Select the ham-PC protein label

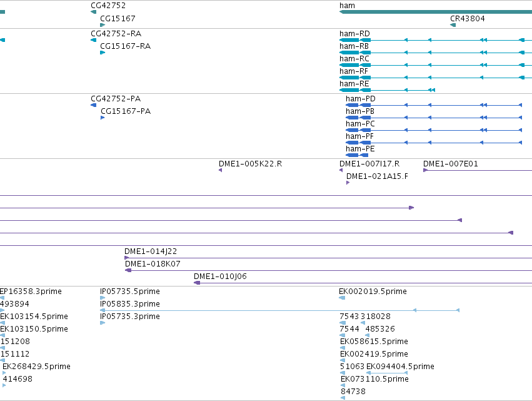pyautogui.click(x=360, y=124)
